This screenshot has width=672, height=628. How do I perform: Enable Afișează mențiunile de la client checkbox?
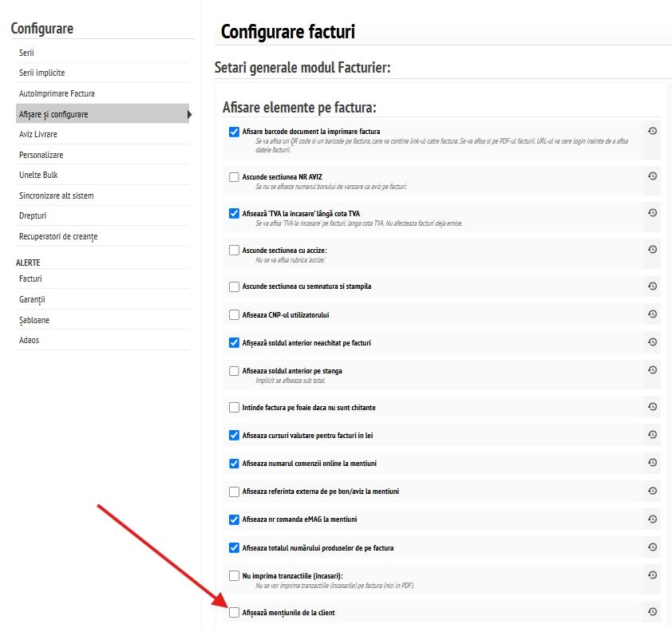click(234, 613)
